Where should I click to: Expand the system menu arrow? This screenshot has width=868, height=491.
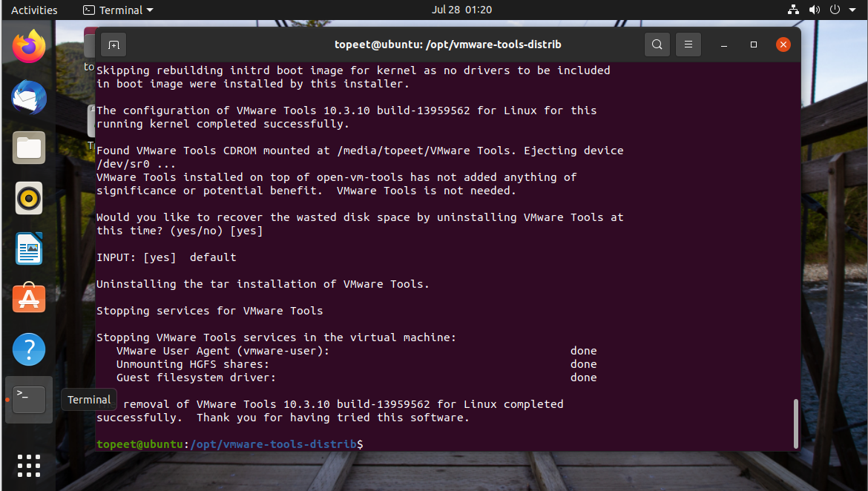(852, 10)
